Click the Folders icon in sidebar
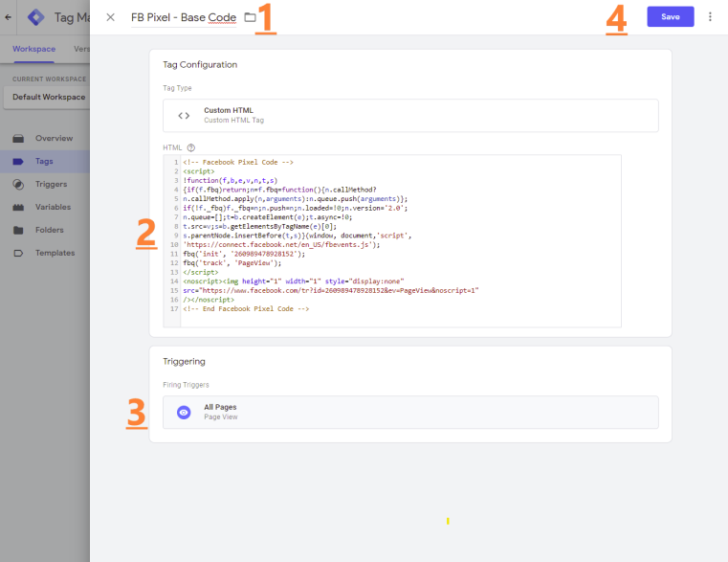 coord(18,230)
